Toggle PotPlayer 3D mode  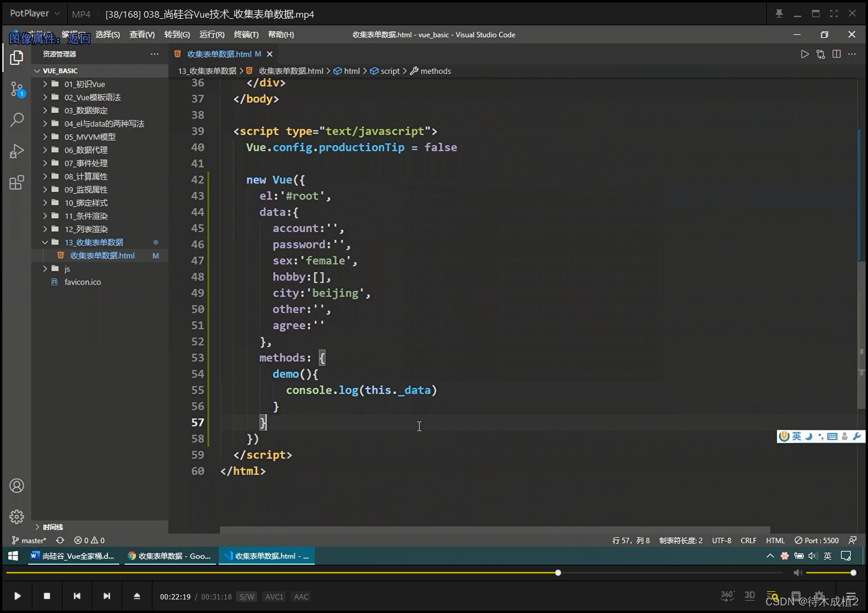[750, 595]
